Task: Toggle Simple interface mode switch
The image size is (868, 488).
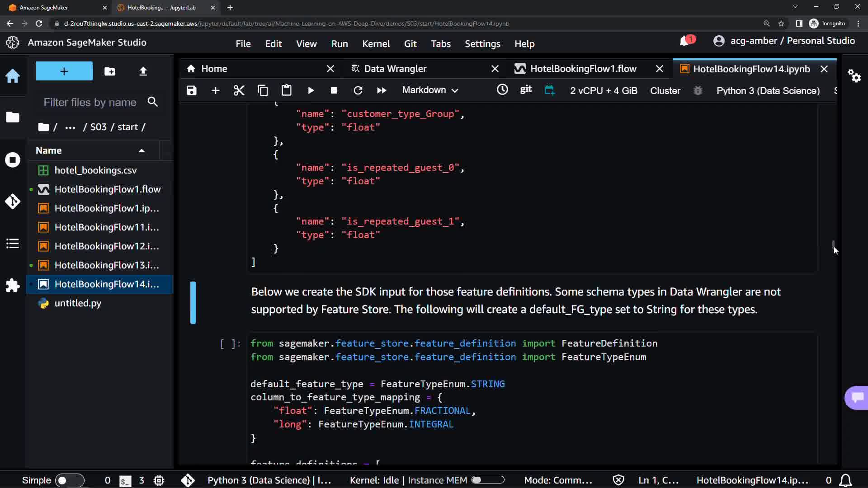Action: (69, 480)
